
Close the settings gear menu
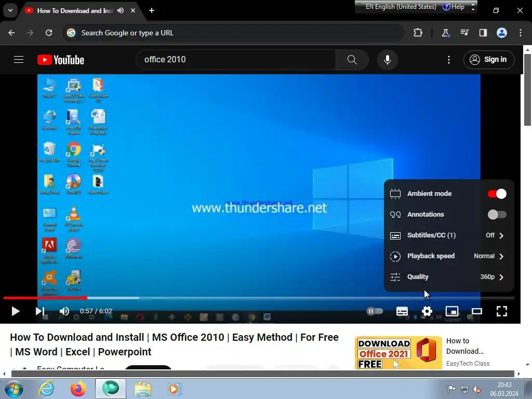pos(427,311)
